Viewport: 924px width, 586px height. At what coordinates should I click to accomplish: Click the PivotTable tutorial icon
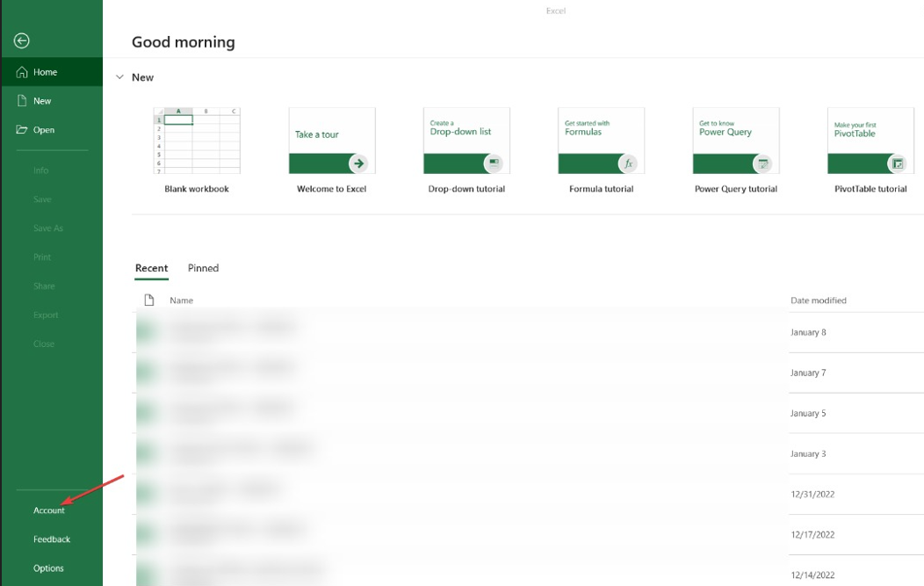(898, 163)
